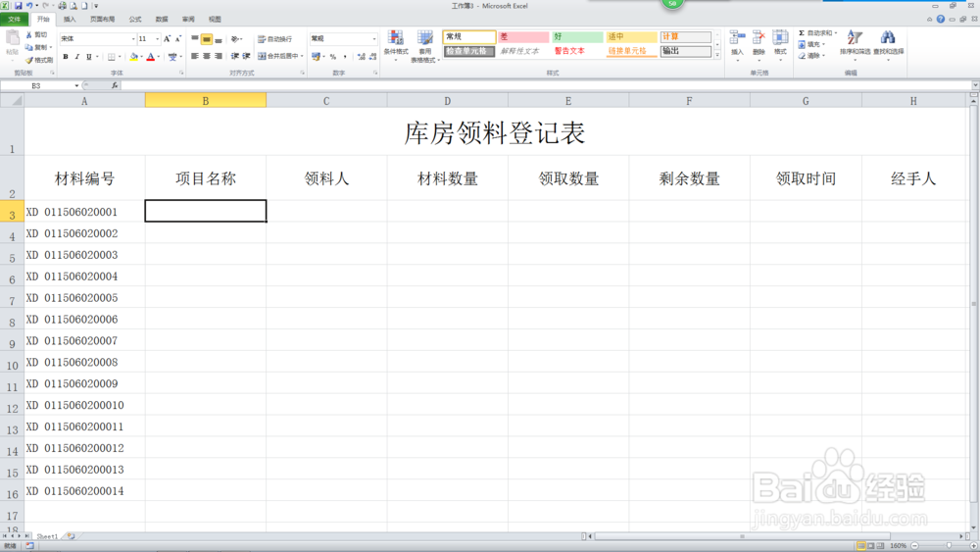Toggle align text left
This screenshot has width=980, height=552.
coord(194,56)
